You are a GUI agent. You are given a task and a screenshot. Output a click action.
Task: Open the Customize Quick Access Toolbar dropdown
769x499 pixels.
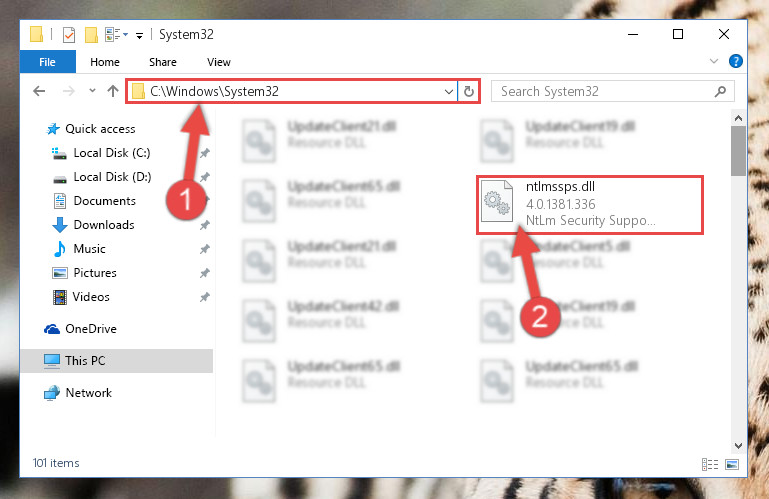coord(139,35)
